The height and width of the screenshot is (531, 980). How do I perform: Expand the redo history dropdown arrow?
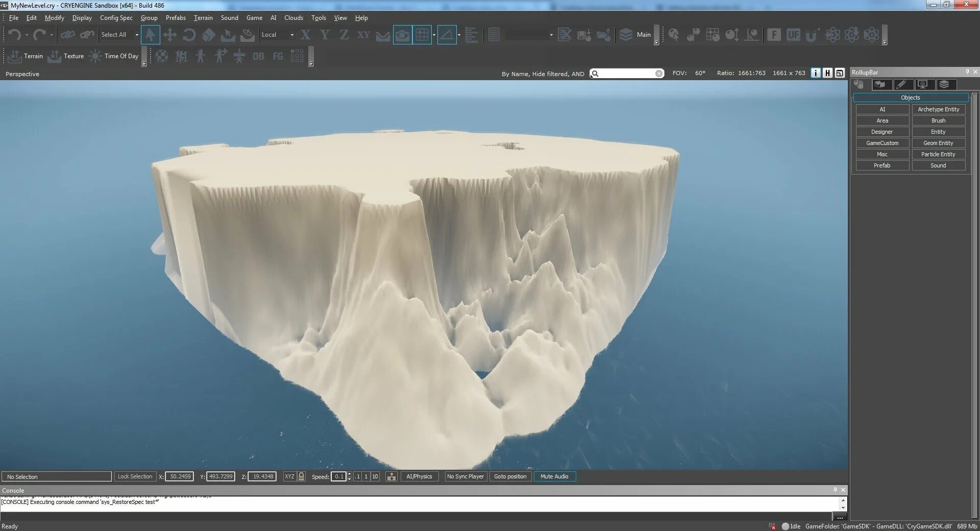tap(51, 35)
